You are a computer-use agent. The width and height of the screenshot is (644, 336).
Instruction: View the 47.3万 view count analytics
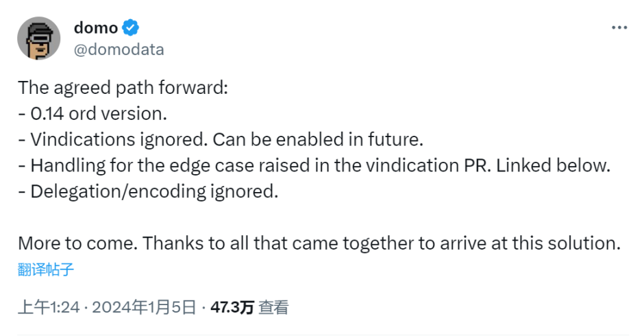coord(232,307)
